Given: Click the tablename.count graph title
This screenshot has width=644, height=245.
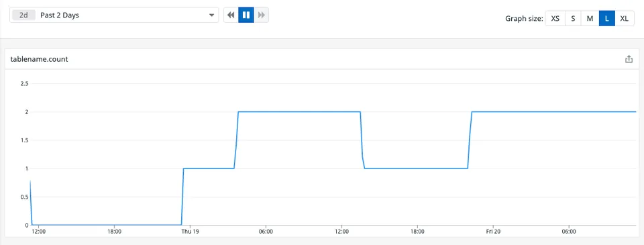Looking at the screenshot, I should click(x=39, y=59).
